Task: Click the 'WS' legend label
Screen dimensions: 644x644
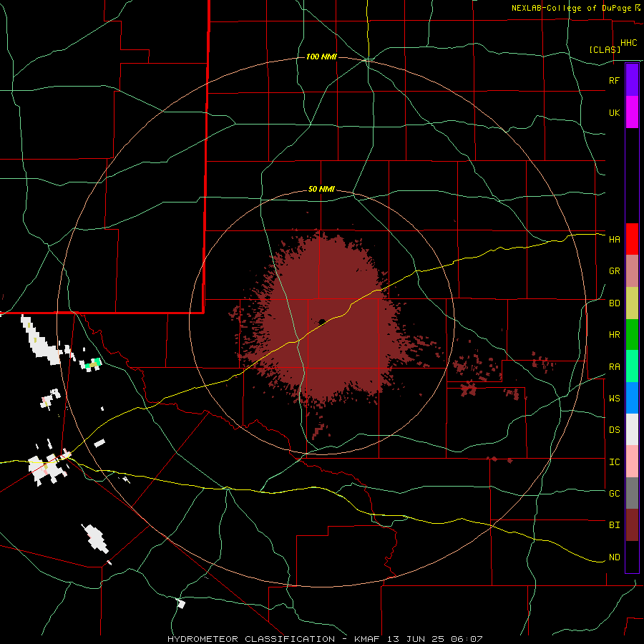Action: click(614, 399)
